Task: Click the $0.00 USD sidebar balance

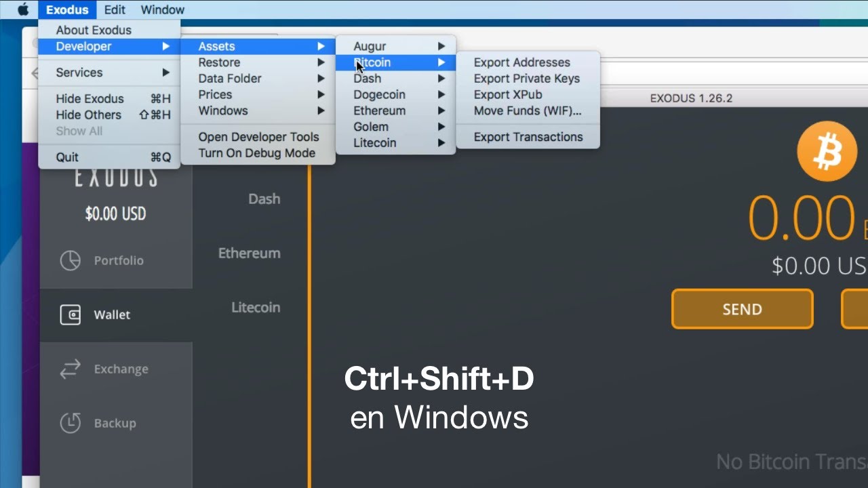Action: (115, 214)
